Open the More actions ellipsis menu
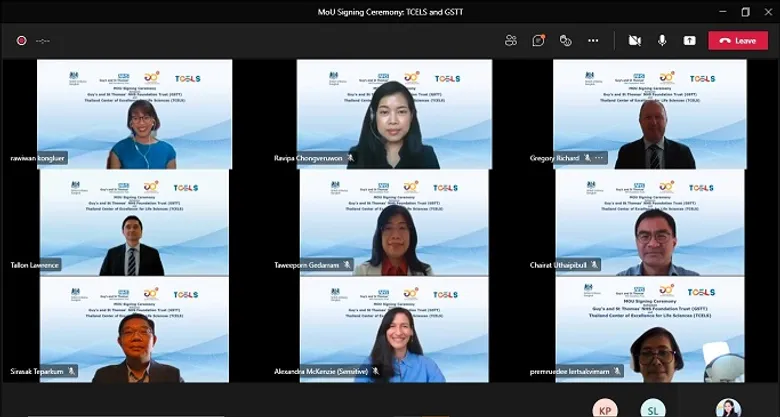Viewport: 780px width, 417px height. (593, 41)
